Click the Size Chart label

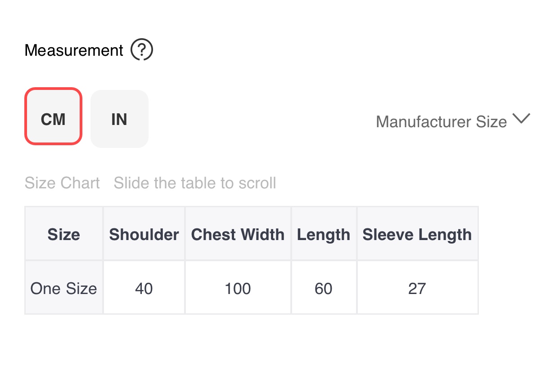pyautogui.click(x=62, y=183)
